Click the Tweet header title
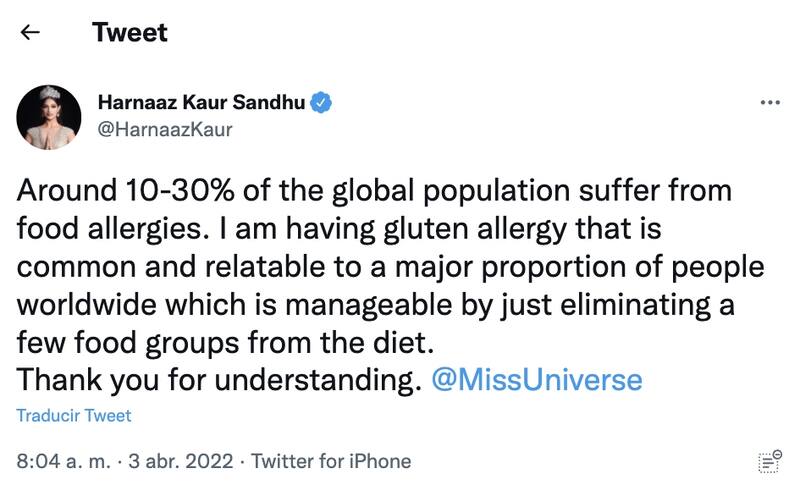 tap(130, 32)
